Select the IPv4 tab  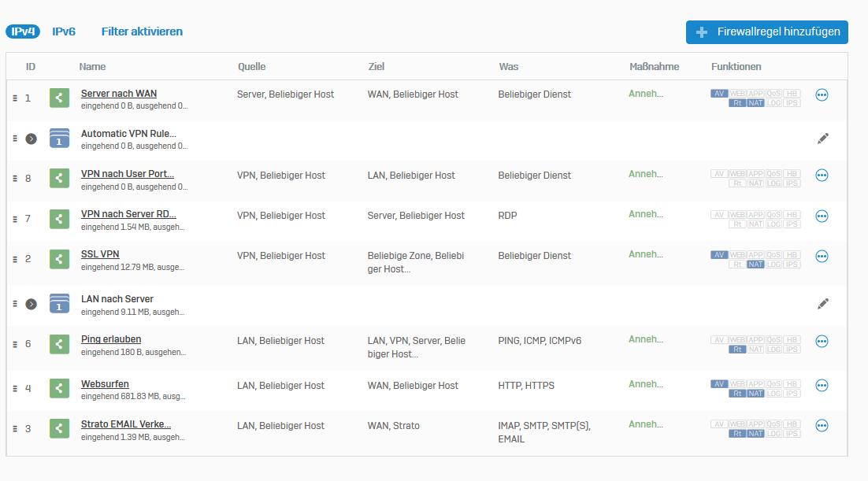click(22, 31)
